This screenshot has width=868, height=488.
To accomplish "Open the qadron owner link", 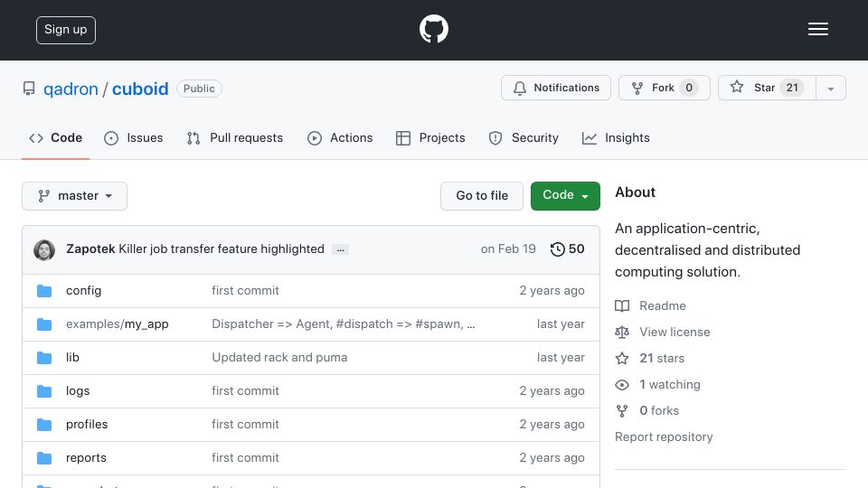I will (71, 89).
